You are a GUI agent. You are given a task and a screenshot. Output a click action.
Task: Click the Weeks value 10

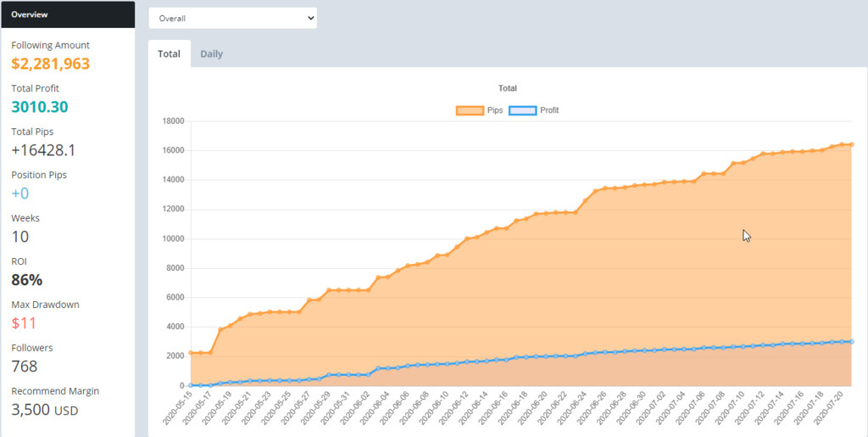click(20, 237)
